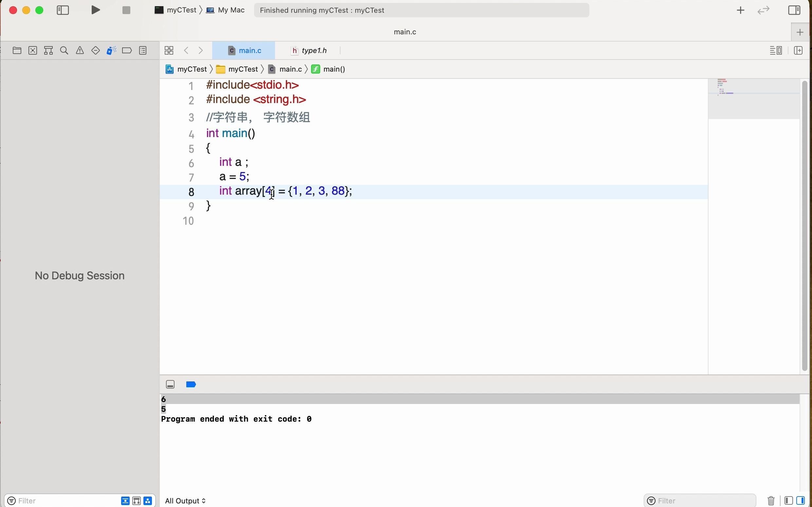Click the add editor split button
Viewport: 812px width, 507px height.
pos(798,51)
